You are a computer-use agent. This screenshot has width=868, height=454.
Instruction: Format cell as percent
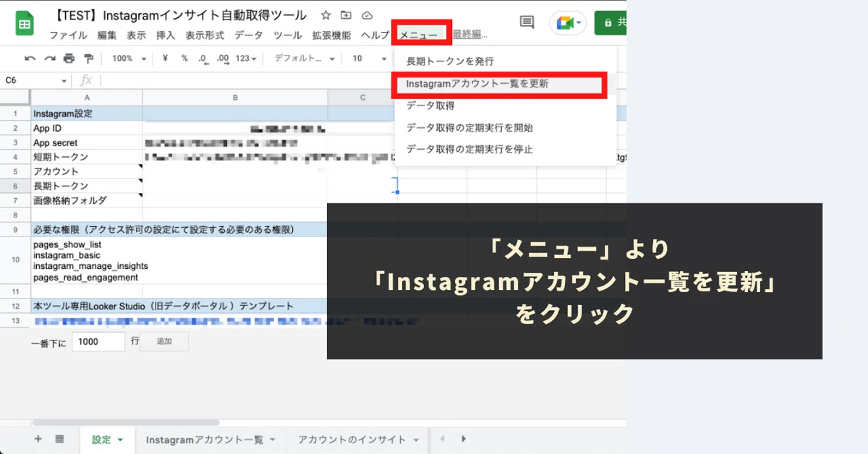point(184,59)
